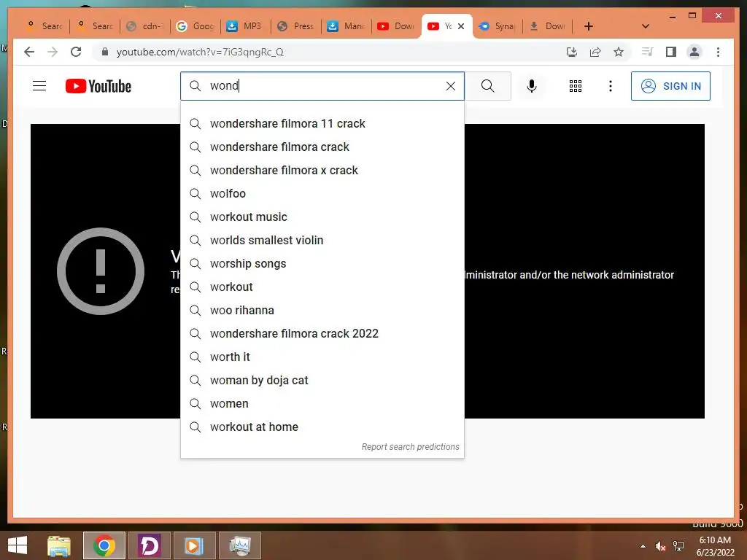
Task: Select the wolfoo suggestion
Action: pyautogui.click(x=322, y=193)
